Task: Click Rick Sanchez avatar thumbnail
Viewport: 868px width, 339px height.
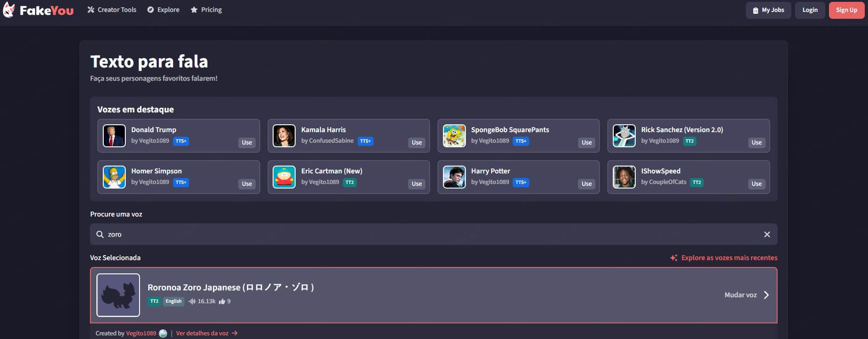Action: pos(624,136)
